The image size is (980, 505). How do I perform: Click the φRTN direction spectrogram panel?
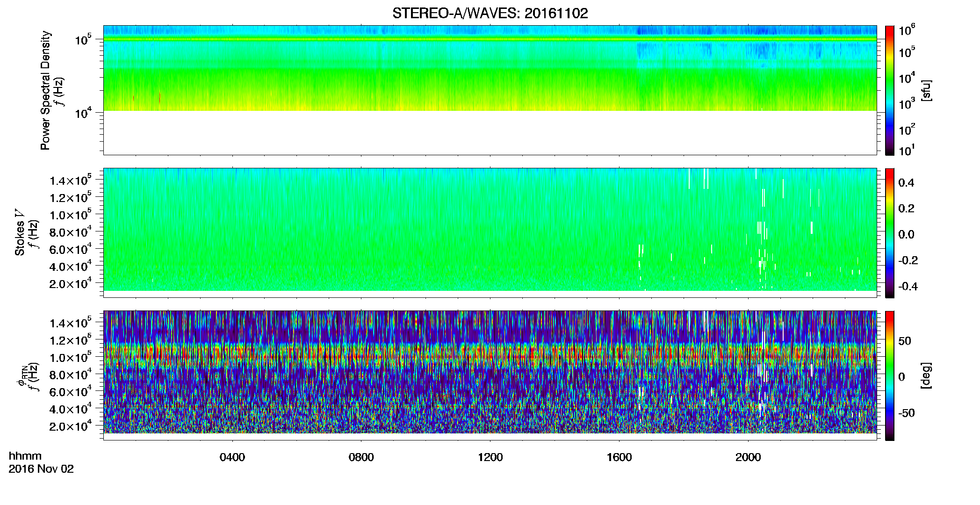click(x=490, y=375)
